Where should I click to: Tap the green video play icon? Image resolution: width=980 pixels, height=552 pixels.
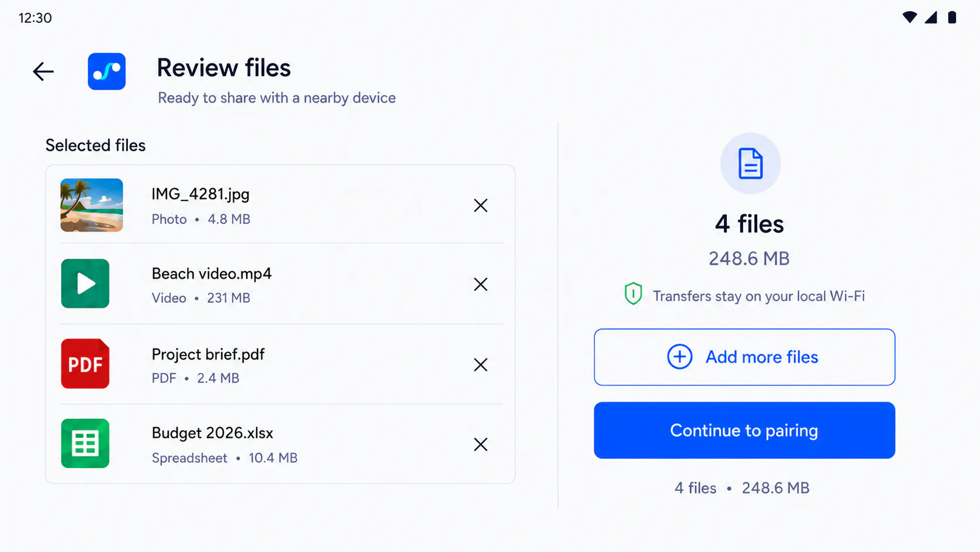pyautogui.click(x=85, y=284)
